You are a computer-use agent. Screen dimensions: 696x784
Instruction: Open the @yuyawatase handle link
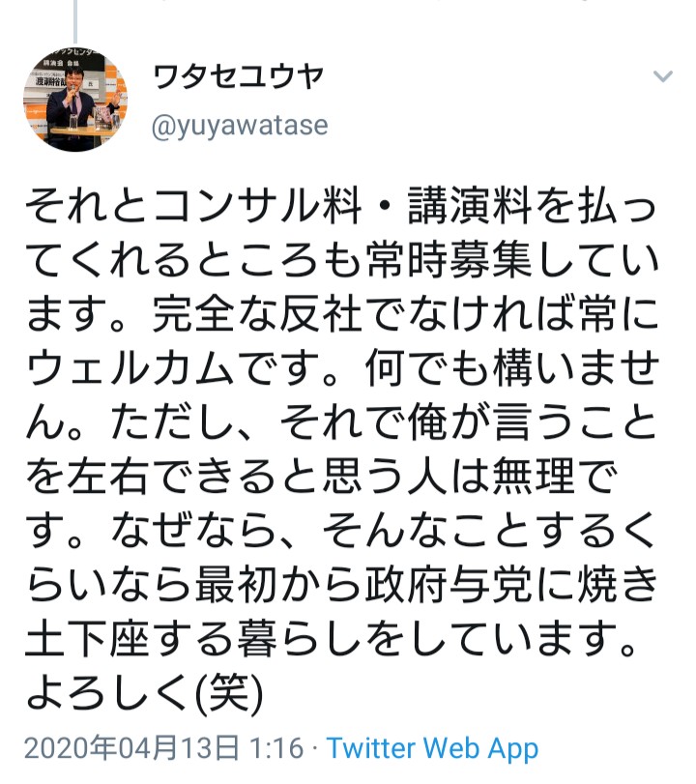click(240, 125)
